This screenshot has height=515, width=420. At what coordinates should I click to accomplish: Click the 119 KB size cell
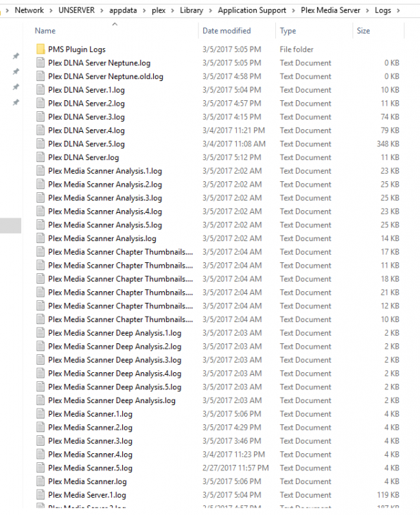(x=388, y=494)
